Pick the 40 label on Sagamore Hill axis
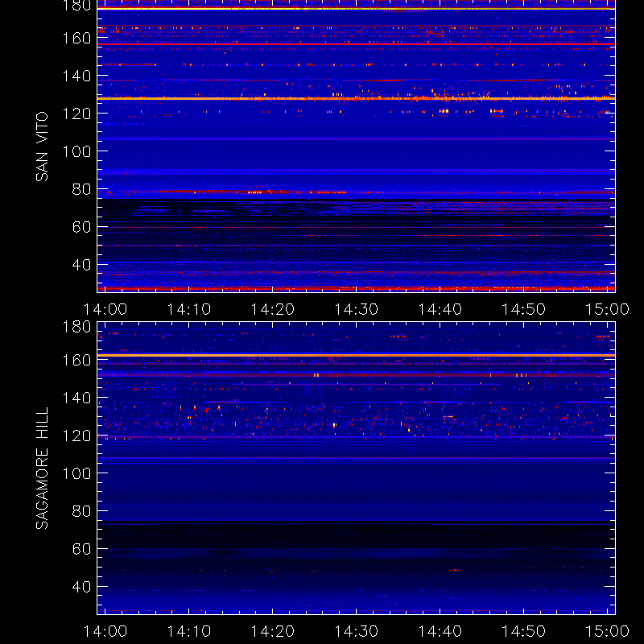This screenshot has width=644, height=644. pyautogui.click(x=81, y=587)
